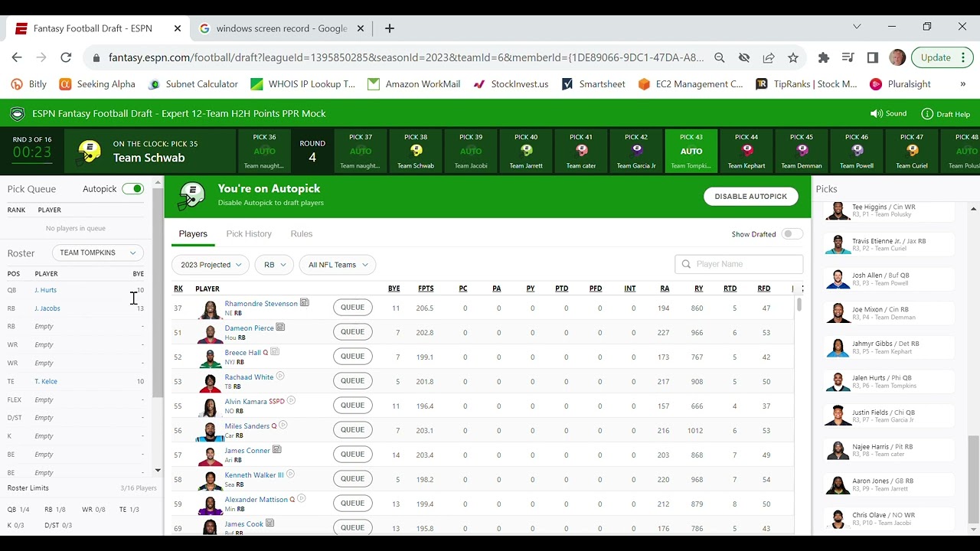Click the browser address bar URL
The height and width of the screenshot is (551, 980).
[406, 57]
